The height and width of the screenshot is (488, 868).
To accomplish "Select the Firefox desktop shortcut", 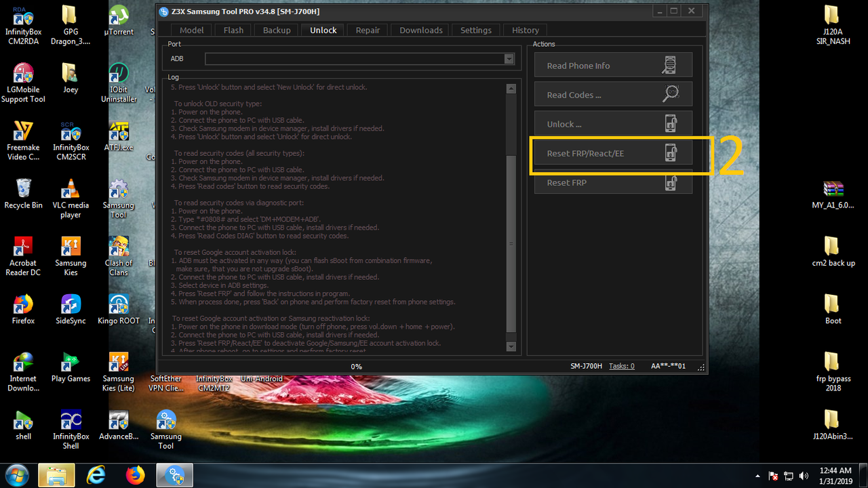I will click(x=23, y=310).
